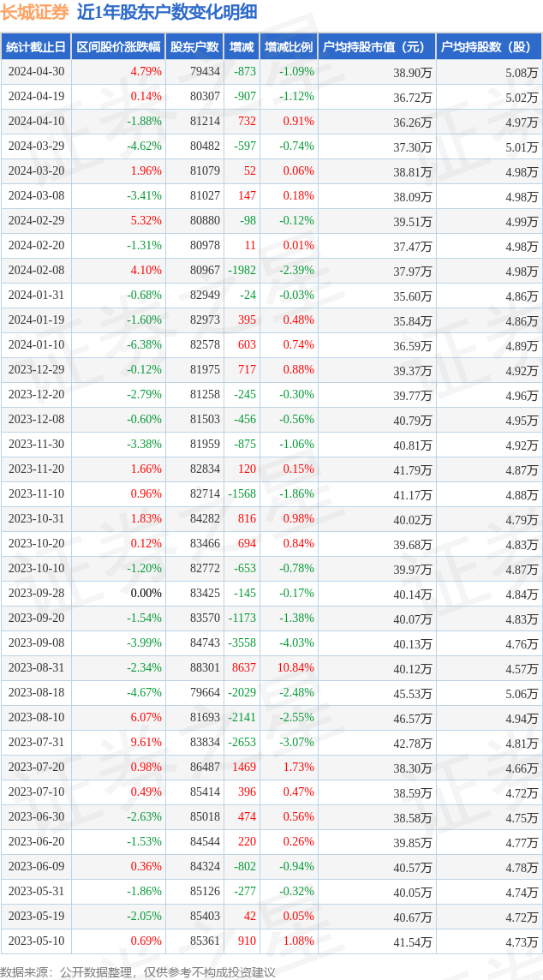
Task: Select the -3558 decrease cell
Action: tap(242, 643)
